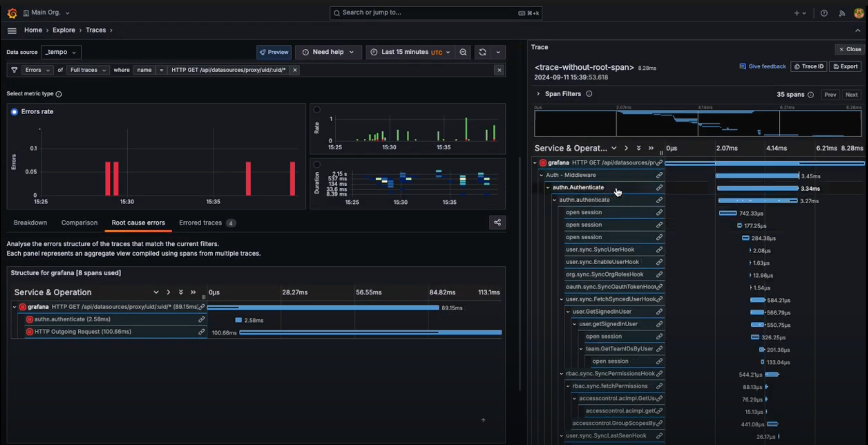Click the Grafana logo icon
This screenshot has width=868, height=445.
12,13
